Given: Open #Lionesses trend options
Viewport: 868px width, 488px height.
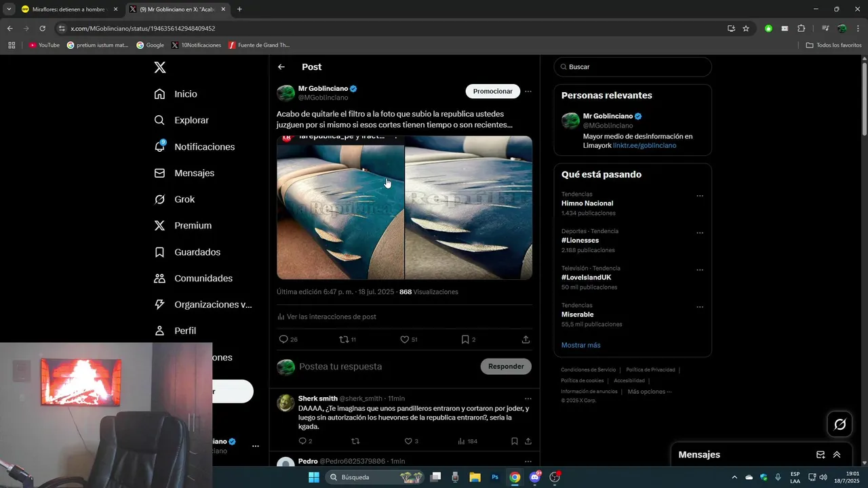Looking at the screenshot, I should click(x=700, y=233).
